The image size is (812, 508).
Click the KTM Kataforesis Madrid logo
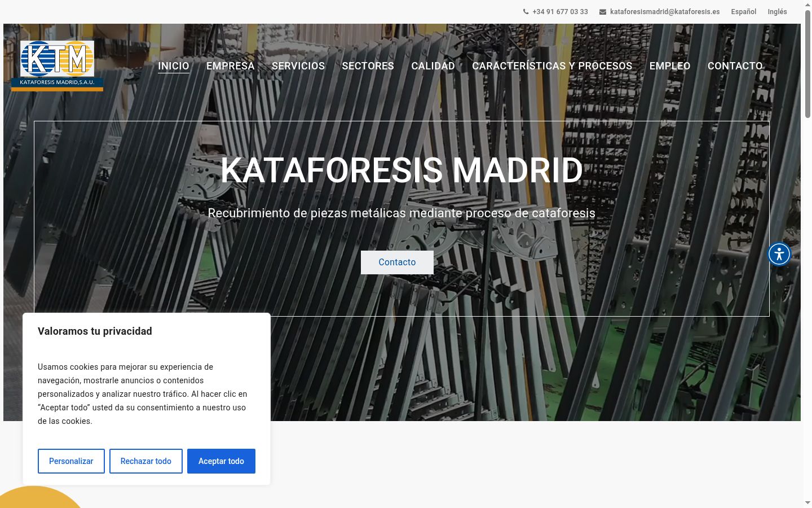click(57, 65)
